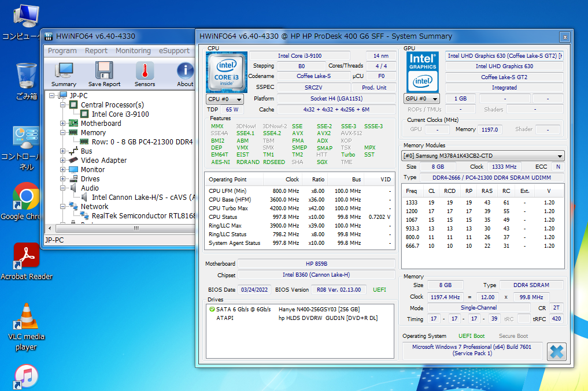Click the device tree's horizontal scrollbar

point(135,228)
